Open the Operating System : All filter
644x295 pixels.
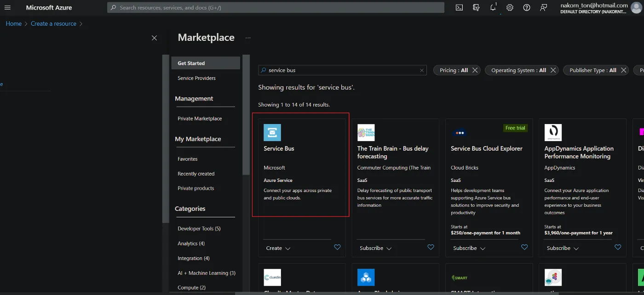tap(518, 70)
